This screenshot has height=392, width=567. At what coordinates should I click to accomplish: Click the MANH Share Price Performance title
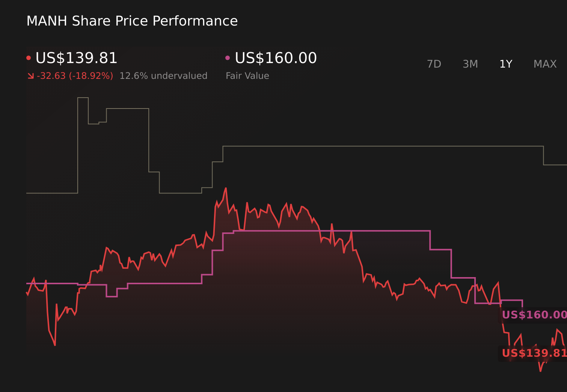[x=132, y=21]
